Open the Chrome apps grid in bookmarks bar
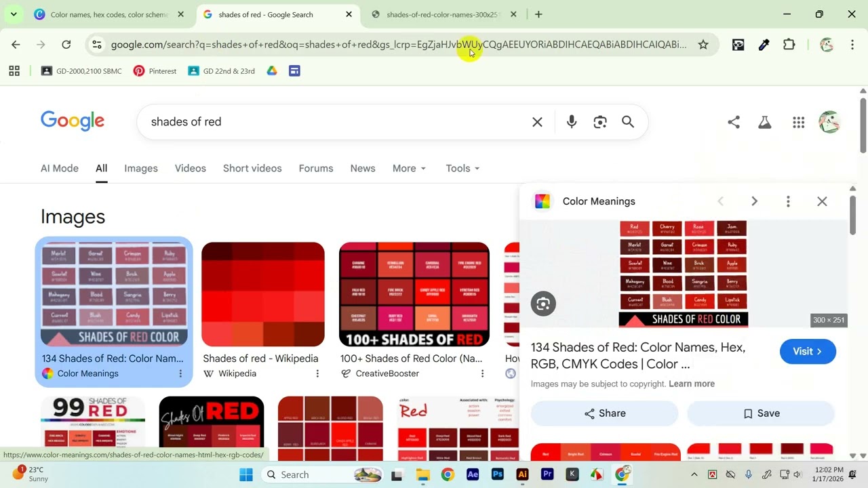 (14, 70)
